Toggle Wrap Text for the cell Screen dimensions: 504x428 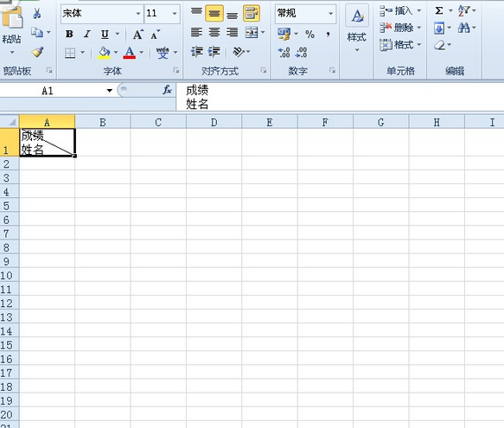coord(252,14)
